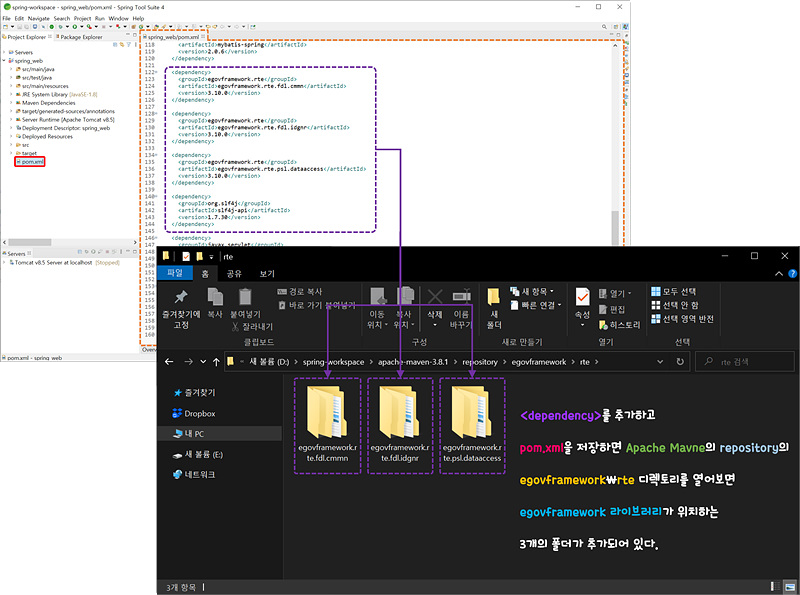Open the egovframework.rte.fdl.cmmn folder

tap(328, 425)
